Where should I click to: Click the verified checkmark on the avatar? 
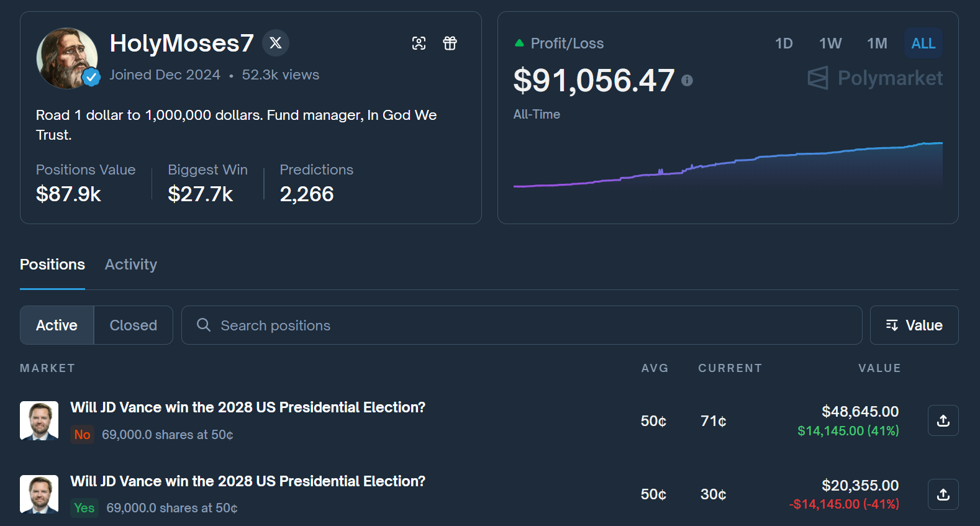[91, 78]
